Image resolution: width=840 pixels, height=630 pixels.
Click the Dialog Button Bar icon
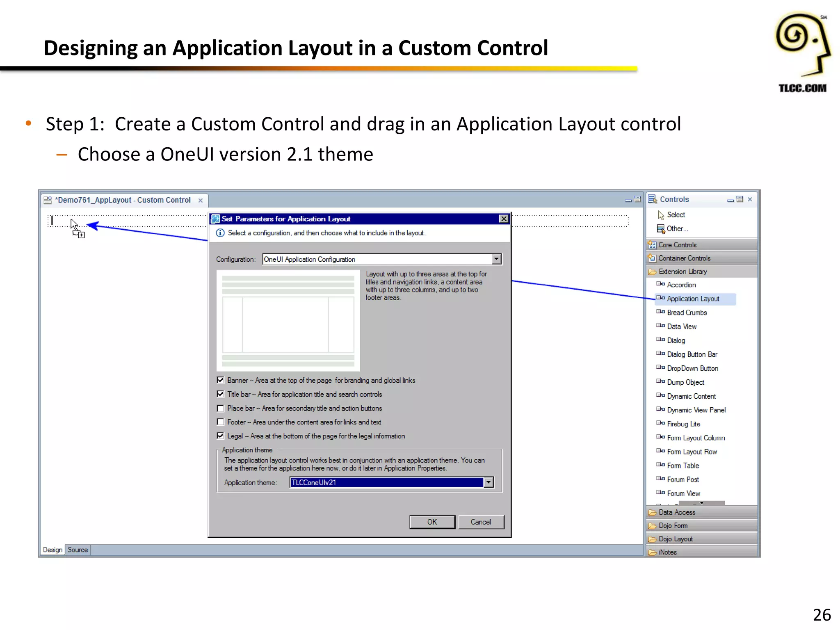(660, 354)
